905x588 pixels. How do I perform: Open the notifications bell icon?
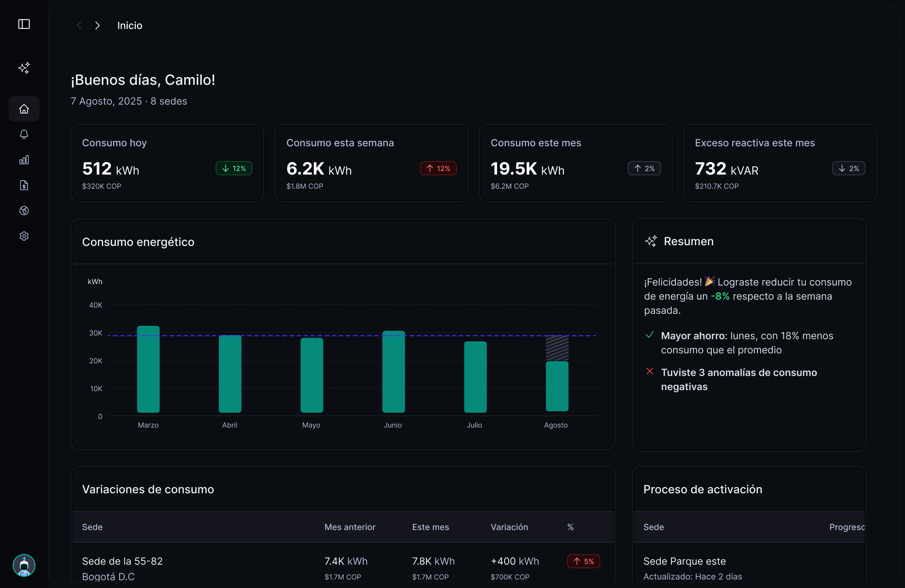coord(24,134)
